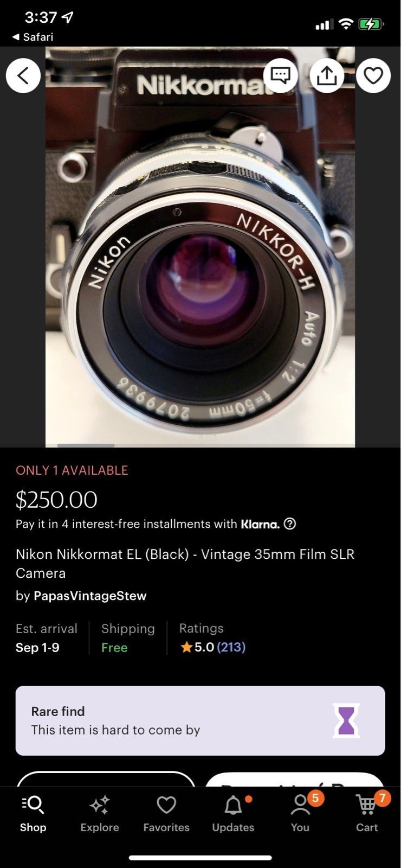Open the Rare find info card
Screen dimensions: 401x868
click(200, 720)
